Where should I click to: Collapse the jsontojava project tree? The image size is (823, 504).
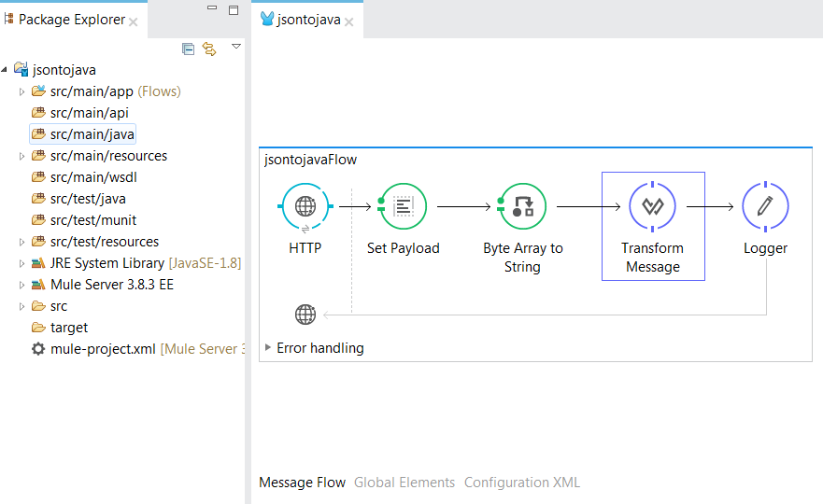tap(6, 70)
